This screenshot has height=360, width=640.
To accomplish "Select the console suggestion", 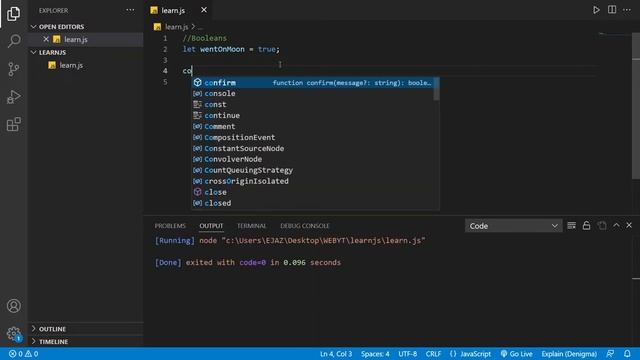I will click(313, 93).
